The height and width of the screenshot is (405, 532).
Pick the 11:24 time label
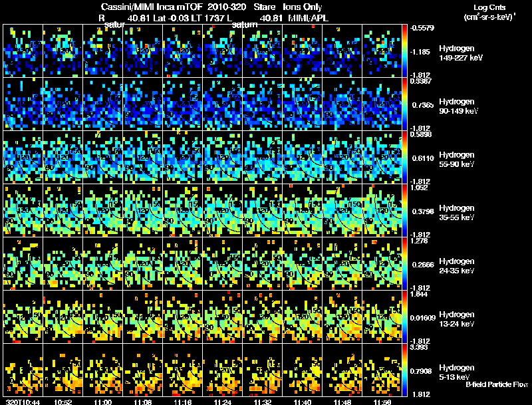[223, 402]
